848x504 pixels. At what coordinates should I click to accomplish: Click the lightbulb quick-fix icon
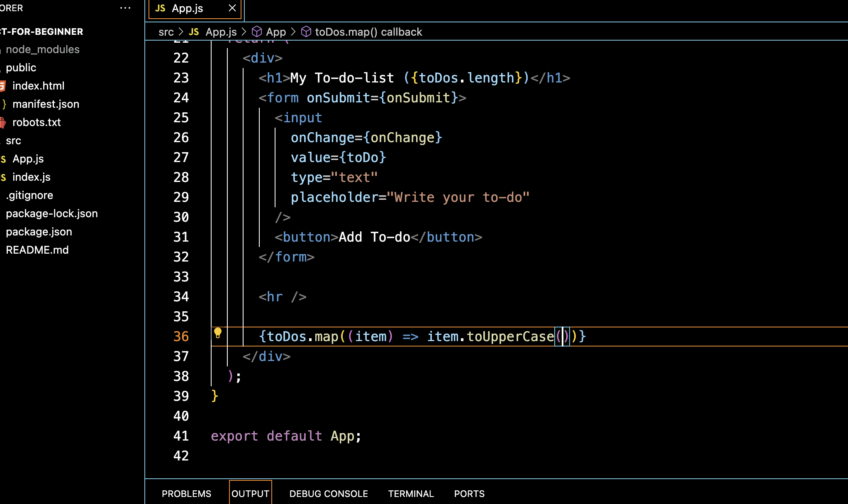[218, 333]
